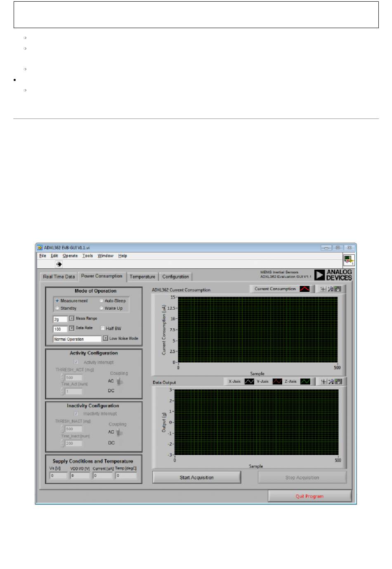Image resolution: width=392 pixels, height=569 pixels.
Task: Click the Data Output graph title
Action: click(164, 382)
